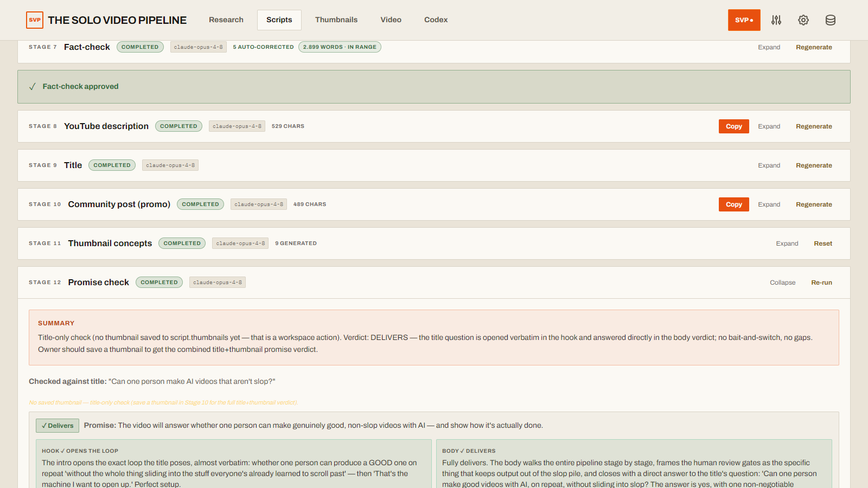Expand the Thumbnail concepts stage
The width and height of the screenshot is (868, 488).
point(787,243)
